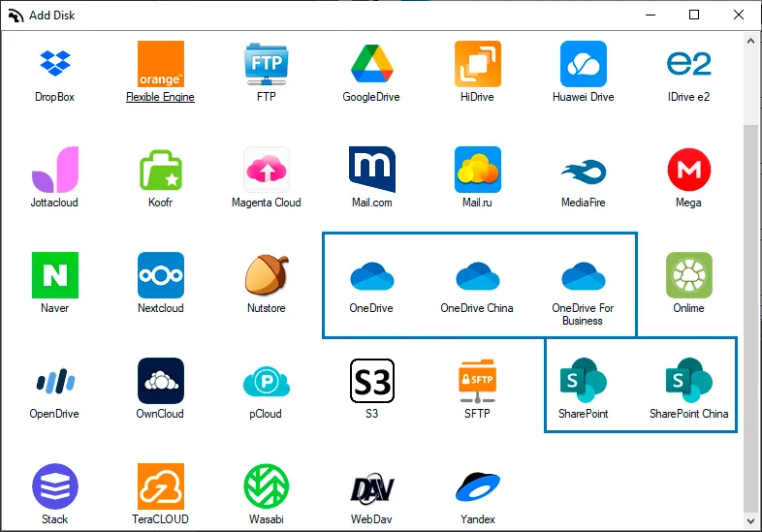Image resolution: width=762 pixels, height=532 pixels.
Task: Select the DropBox cloud service icon
Action: 55,64
